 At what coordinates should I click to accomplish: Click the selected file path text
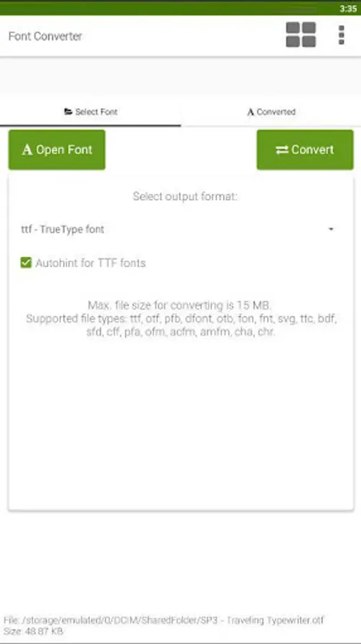[x=163, y=620]
